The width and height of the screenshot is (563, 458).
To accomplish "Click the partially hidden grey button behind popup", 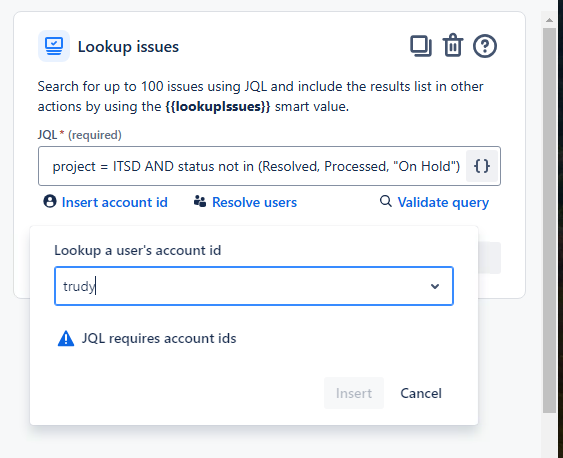I will [489, 258].
